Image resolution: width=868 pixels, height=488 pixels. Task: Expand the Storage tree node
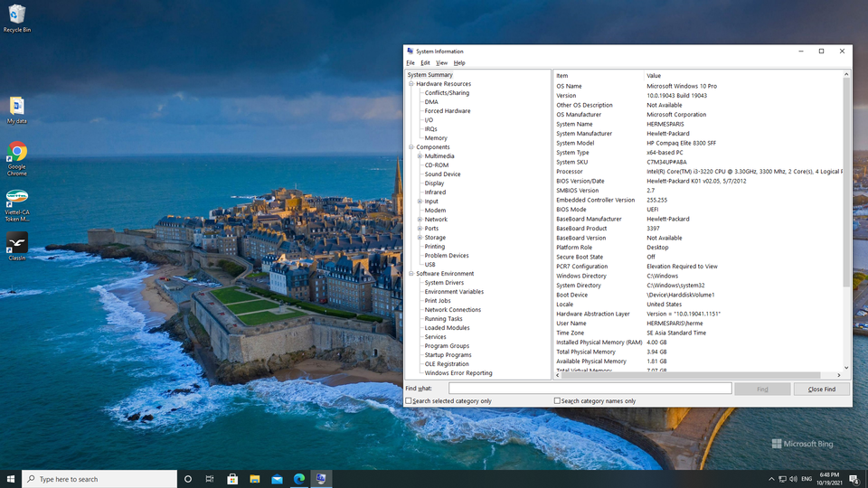click(x=420, y=238)
